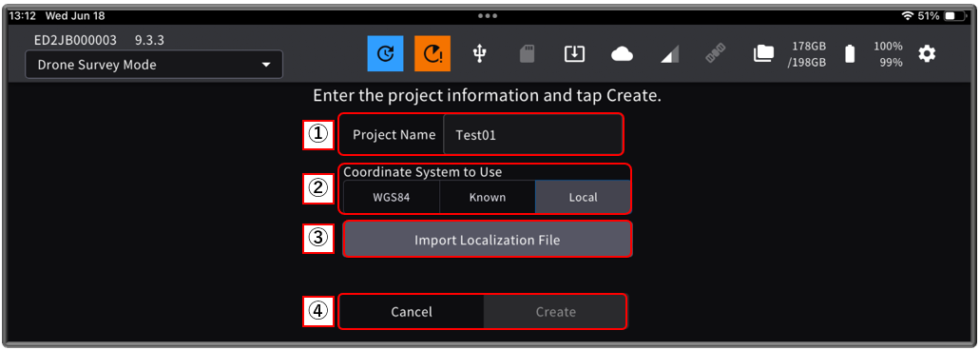Tap the Create button

[x=555, y=312]
